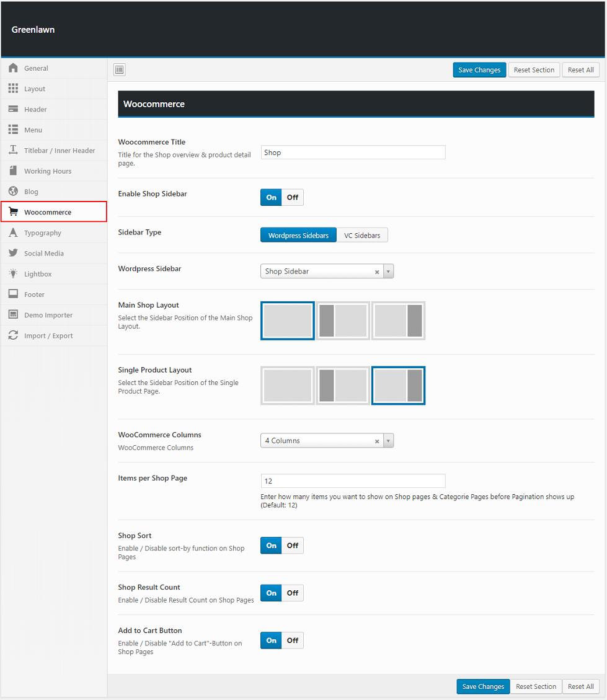Open the Titlebar / Inner Header section
The height and width of the screenshot is (700, 607).
point(60,151)
